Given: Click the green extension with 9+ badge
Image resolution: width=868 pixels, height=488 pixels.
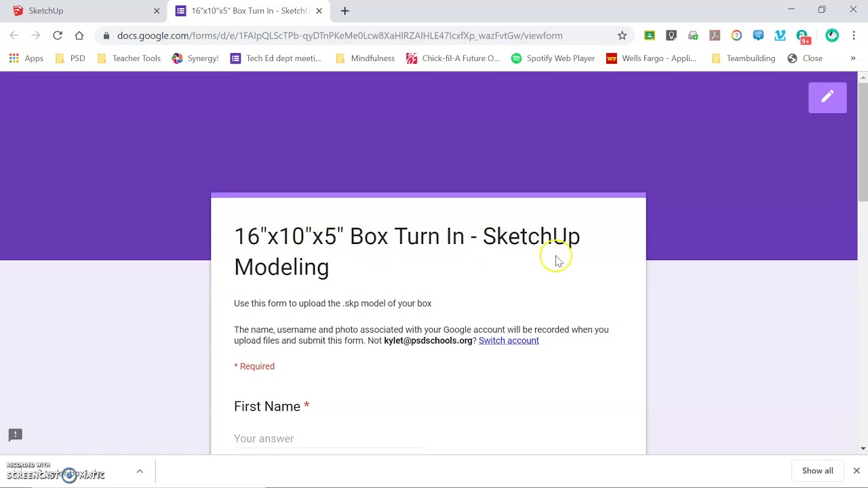Looking at the screenshot, I should point(803,37).
